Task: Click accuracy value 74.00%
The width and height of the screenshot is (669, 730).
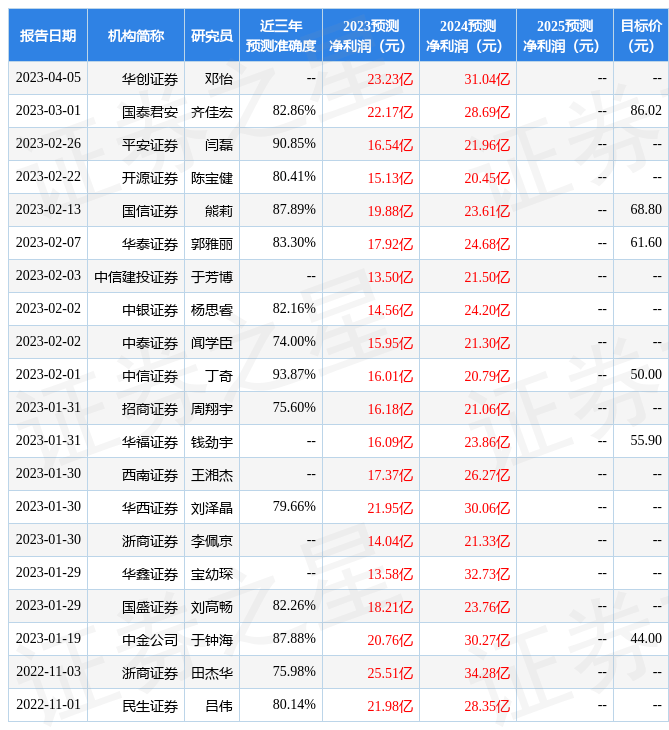Action: (x=294, y=342)
